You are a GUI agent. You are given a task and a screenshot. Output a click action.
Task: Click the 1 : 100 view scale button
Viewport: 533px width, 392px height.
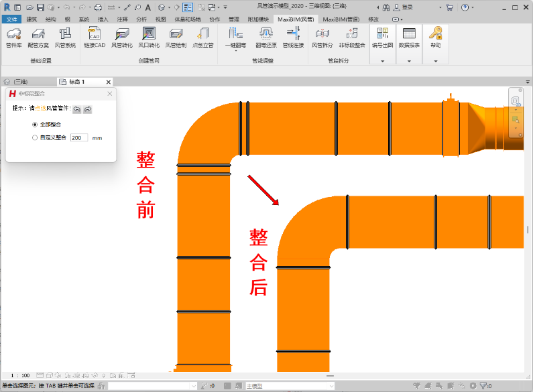tap(21, 375)
